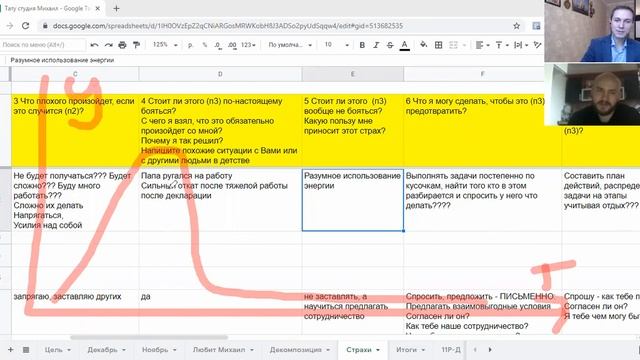Open the font size 10 dropdown

pos(336,45)
